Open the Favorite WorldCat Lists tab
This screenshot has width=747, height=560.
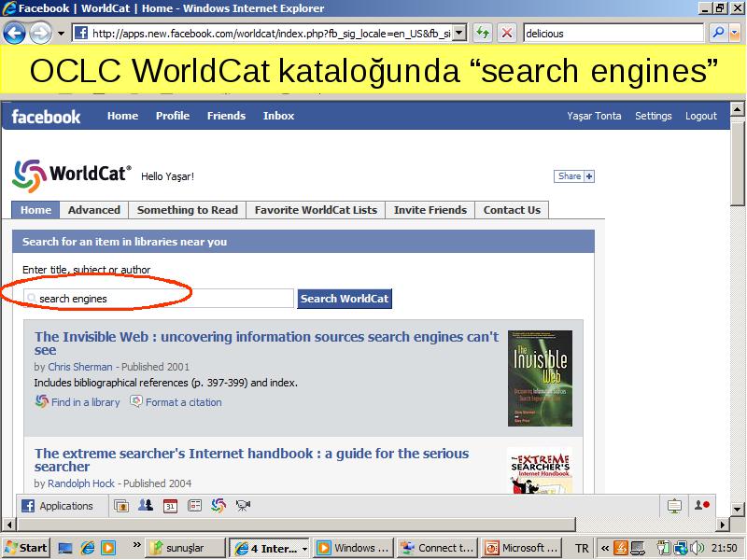click(316, 210)
